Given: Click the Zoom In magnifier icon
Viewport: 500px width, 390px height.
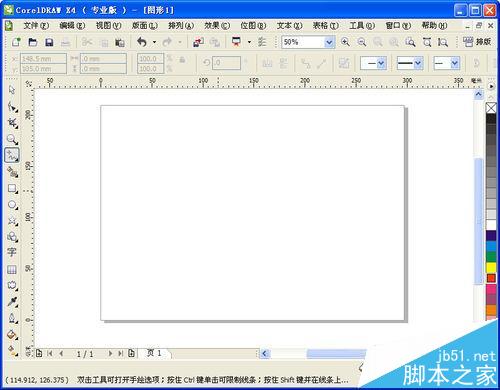Looking at the screenshot, I should (x=345, y=42).
